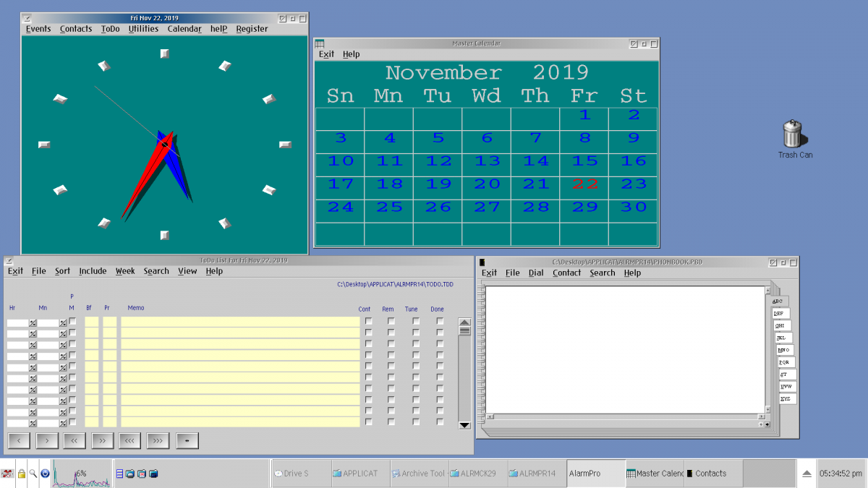Open the Dial menu in the phonebook window
The height and width of the screenshot is (488, 868).
[x=537, y=273]
